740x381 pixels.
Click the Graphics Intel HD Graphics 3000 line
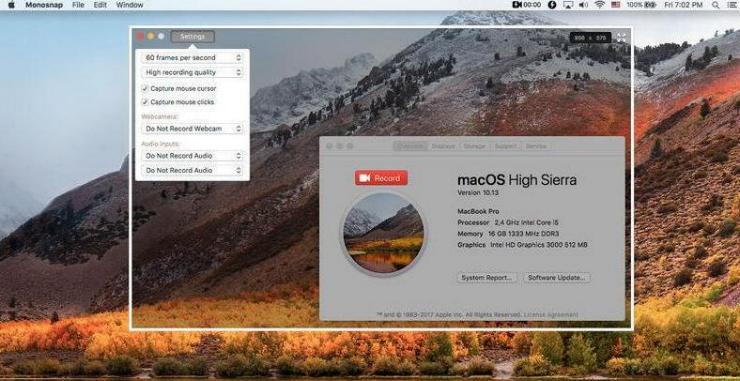(522, 245)
